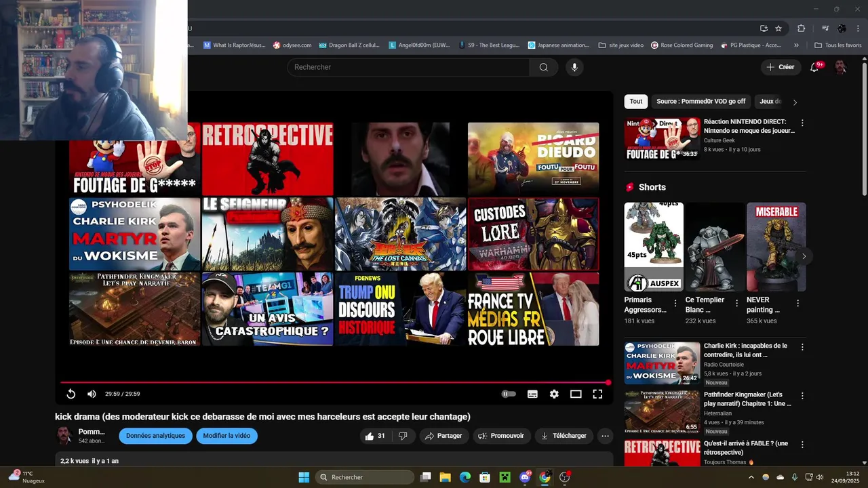Click the Promouvoir button
This screenshot has height=488, width=868.
point(501,436)
